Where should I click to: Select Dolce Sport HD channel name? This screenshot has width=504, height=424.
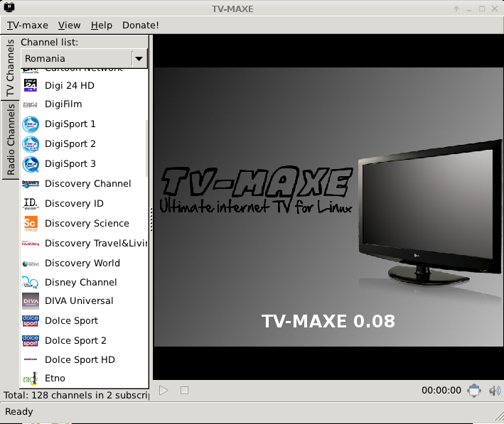coord(80,360)
